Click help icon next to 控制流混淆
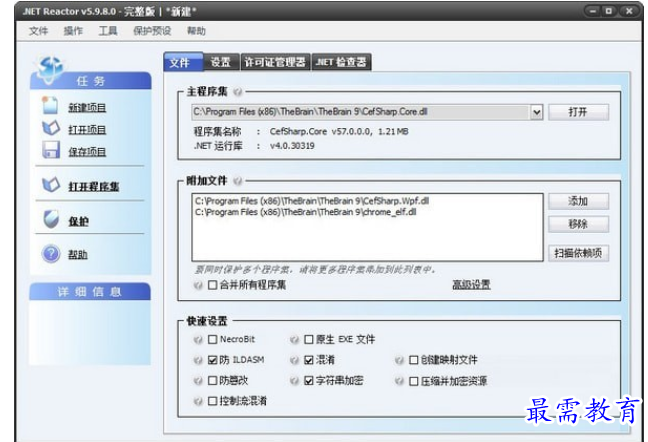This screenshot has width=648, height=442. click(198, 401)
